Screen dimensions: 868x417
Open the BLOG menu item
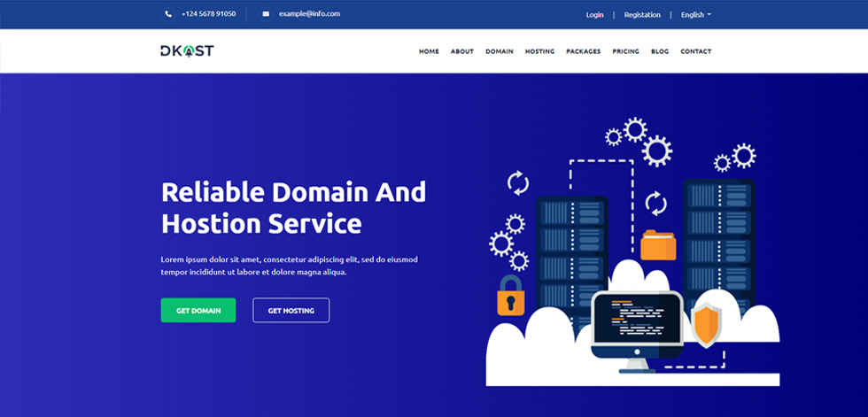tap(660, 51)
